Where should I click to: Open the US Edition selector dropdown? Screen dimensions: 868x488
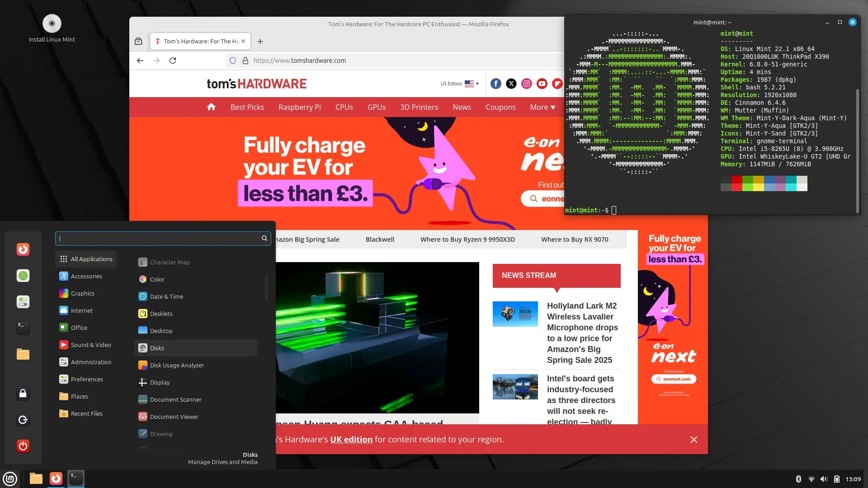coord(460,84)
